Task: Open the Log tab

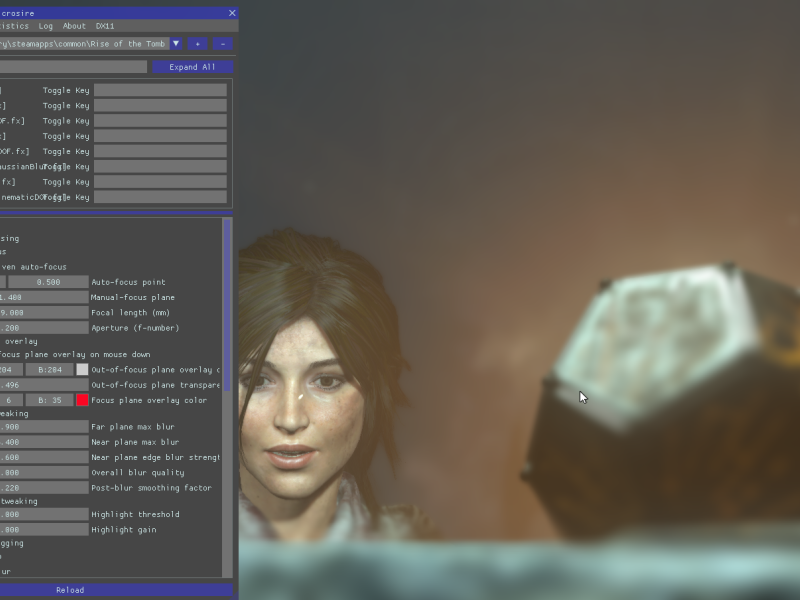Action: coord(45,26)
